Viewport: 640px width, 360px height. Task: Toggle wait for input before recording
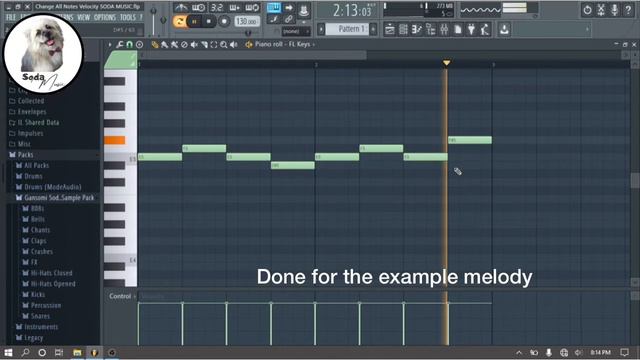(x=198, y=7)
